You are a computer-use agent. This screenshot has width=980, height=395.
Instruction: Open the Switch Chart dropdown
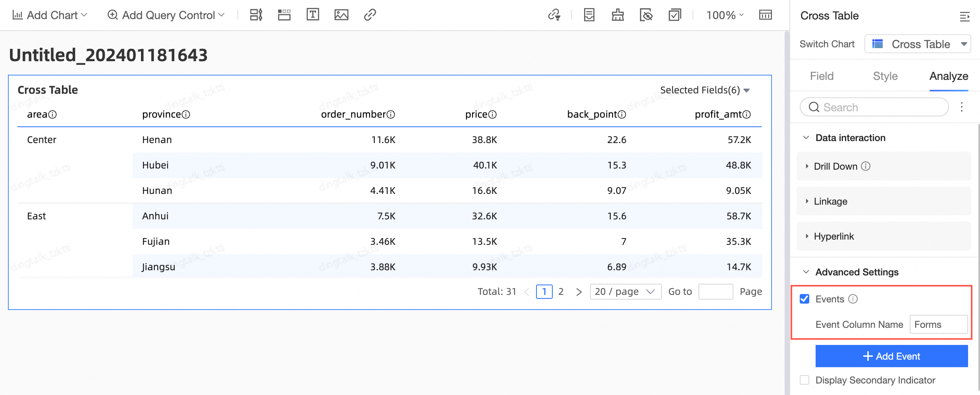tap(917, 44)
